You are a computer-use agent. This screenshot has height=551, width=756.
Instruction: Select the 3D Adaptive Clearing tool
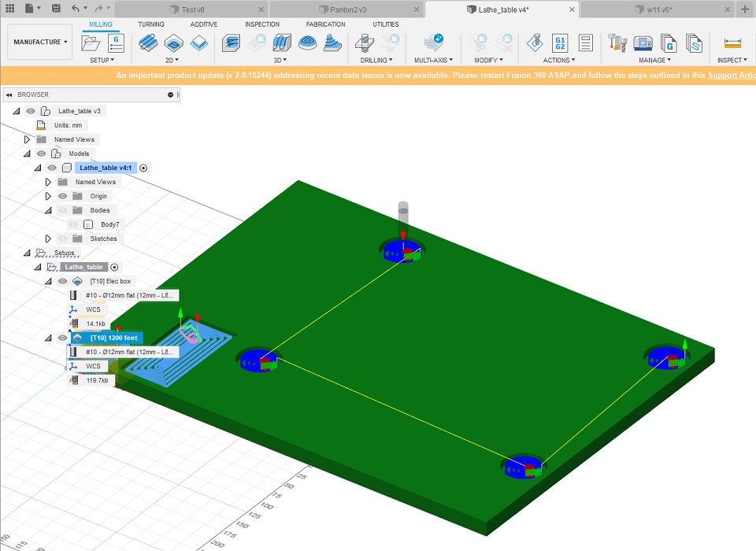[232, 43]
